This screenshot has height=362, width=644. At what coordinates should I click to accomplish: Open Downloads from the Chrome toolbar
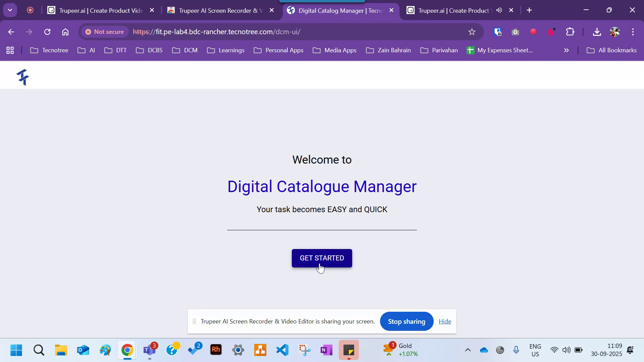597,32
